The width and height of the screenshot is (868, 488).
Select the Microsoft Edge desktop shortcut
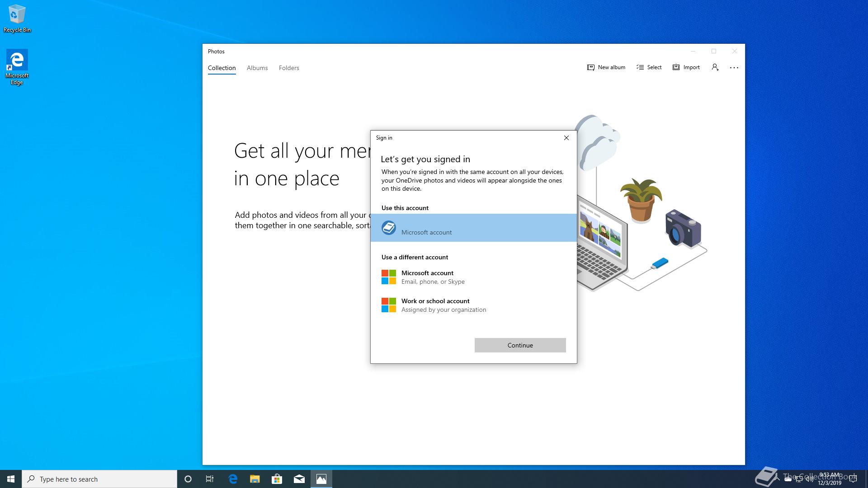17,67
